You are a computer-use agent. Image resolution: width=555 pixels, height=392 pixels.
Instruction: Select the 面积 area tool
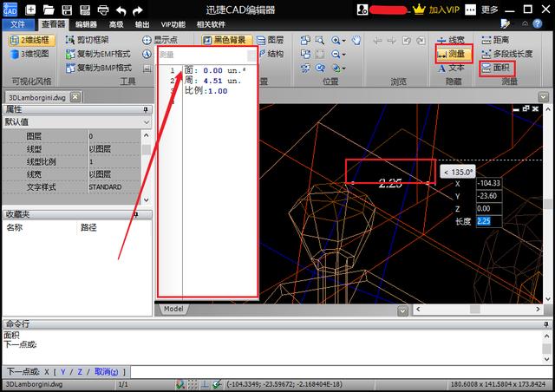(495, 68)
